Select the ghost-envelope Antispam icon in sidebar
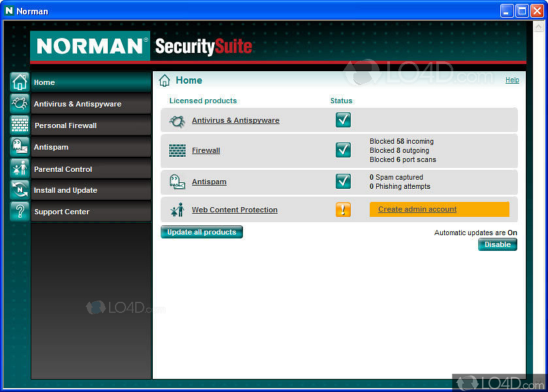This screenshot has width=548, height=392. [20, 146]
